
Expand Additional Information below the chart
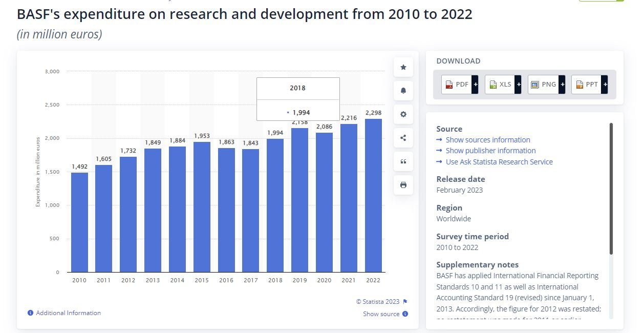tap(68, 313)
